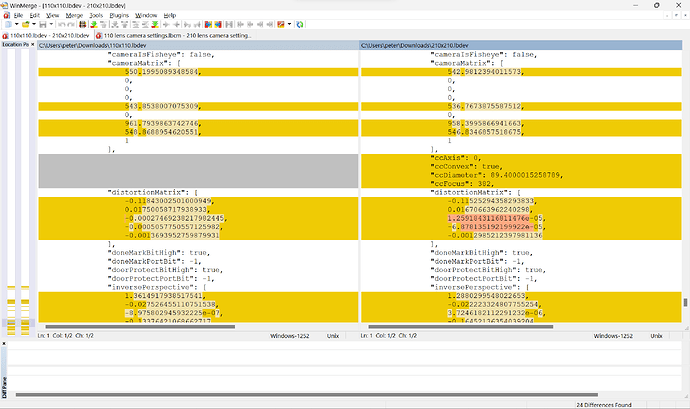Click the 24 Differences Found status text

click(x=604, y=405)
